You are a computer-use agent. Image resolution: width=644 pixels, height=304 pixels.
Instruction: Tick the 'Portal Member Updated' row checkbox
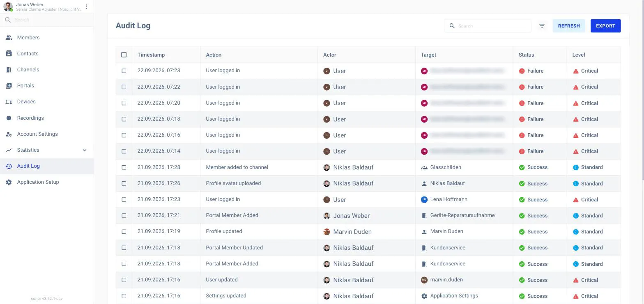point(124,248)
